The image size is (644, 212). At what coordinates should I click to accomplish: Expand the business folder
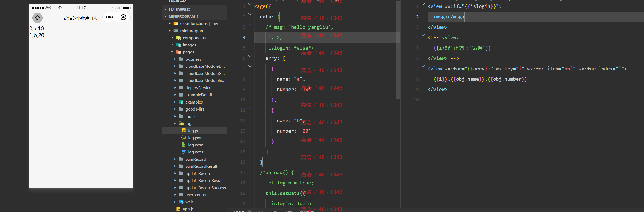pos(175,59)
